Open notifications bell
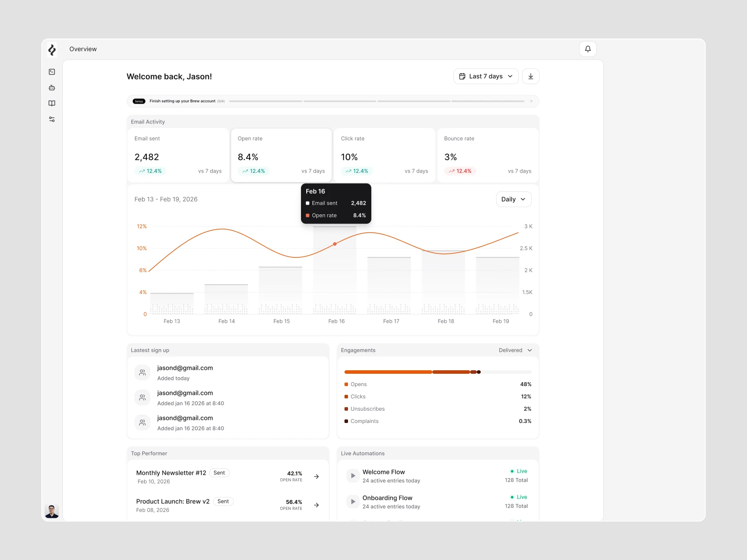 click(x=588, y=49)
